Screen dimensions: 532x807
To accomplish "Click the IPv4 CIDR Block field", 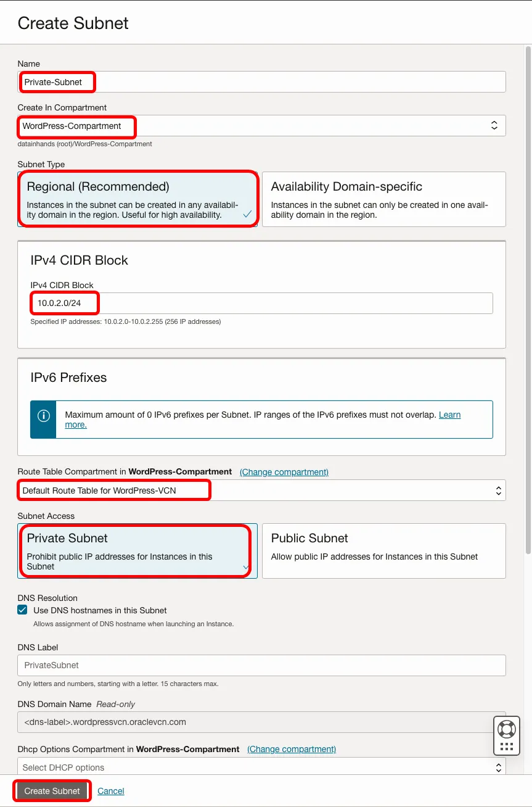I will click(x=261, y=303).
